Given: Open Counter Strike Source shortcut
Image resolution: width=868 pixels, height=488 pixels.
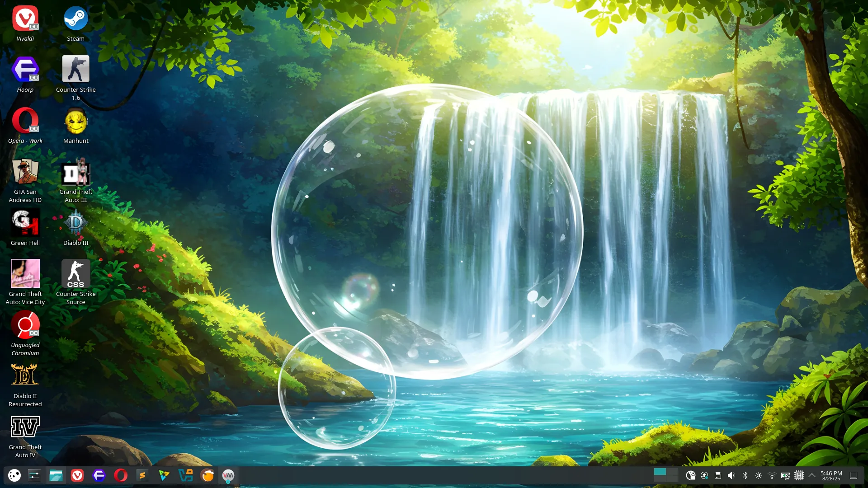Looking at the screenshot, I should [75, 273].
